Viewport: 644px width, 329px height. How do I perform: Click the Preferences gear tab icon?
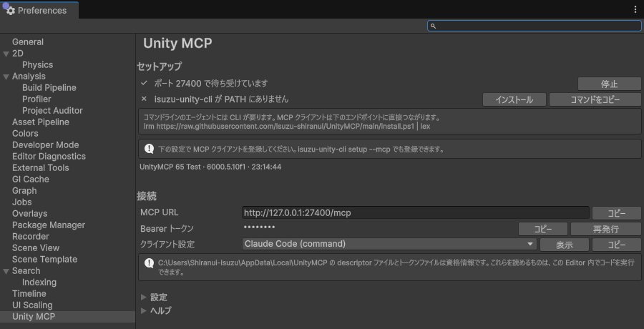[11, 11]
